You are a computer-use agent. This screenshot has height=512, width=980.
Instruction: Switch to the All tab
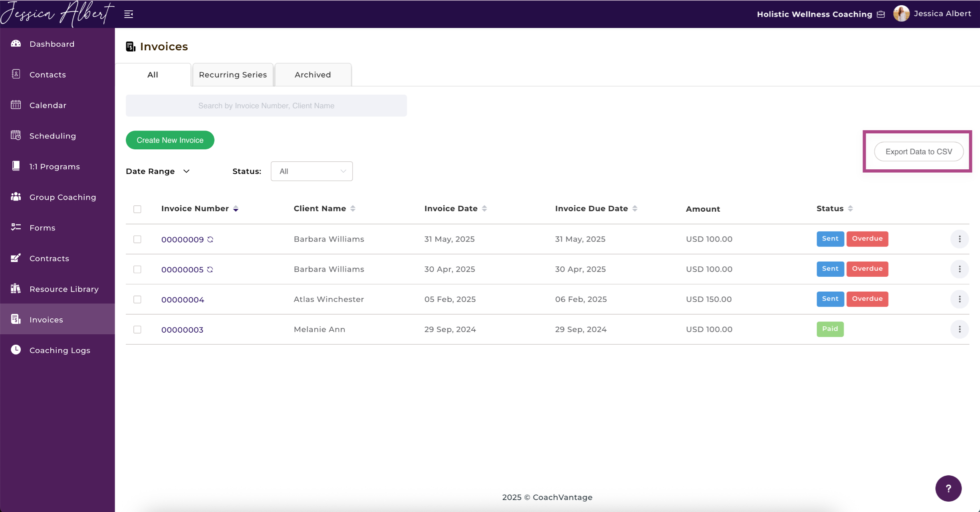153,75
